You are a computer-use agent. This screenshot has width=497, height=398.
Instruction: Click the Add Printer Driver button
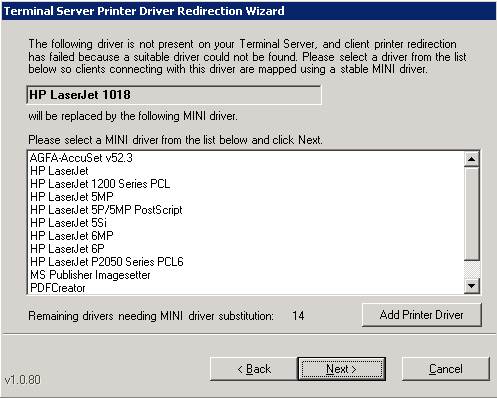click(x=422, y=315)
